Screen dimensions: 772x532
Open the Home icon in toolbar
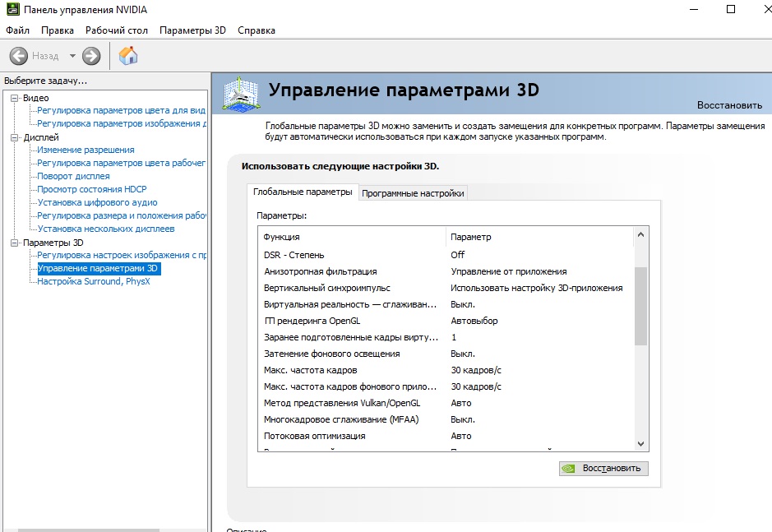pyautogui.click(x=128, y=55)
